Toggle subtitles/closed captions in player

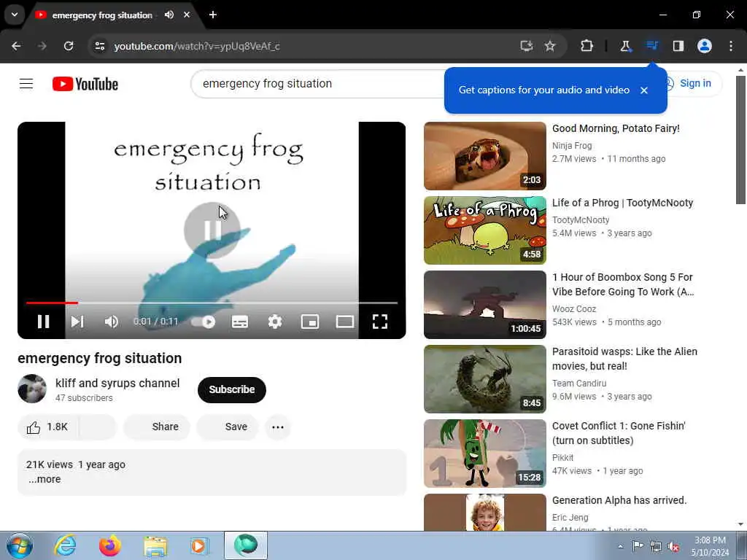click(239, 322)
